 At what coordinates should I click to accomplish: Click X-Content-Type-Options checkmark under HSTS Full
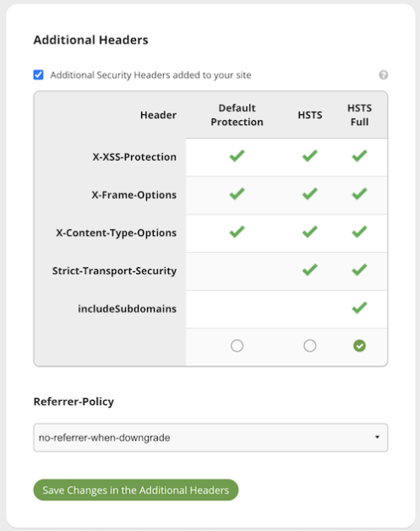pyautogui.click(x=359, y=232)
